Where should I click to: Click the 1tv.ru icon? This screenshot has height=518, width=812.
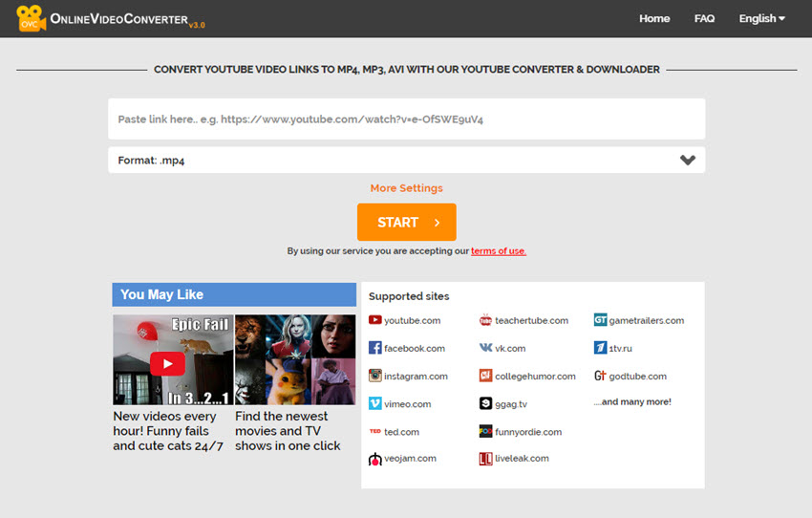pos(600,348)
